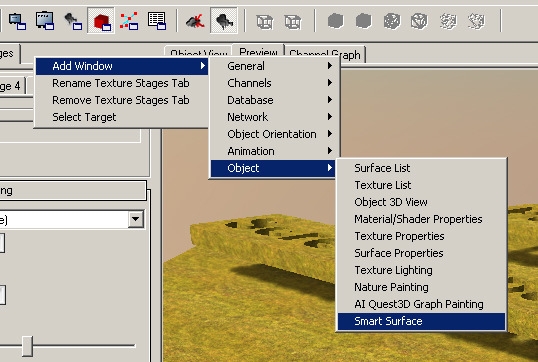The image size is (538, 362).
Task: Click the table list window toolbar icon
Action: [156, 21]
